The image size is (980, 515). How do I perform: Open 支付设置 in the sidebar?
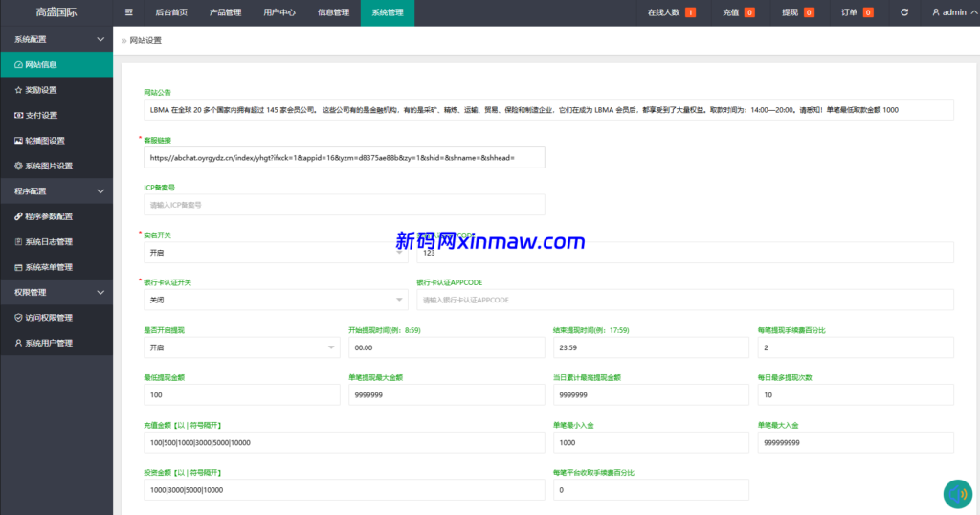tap(56, 116)
